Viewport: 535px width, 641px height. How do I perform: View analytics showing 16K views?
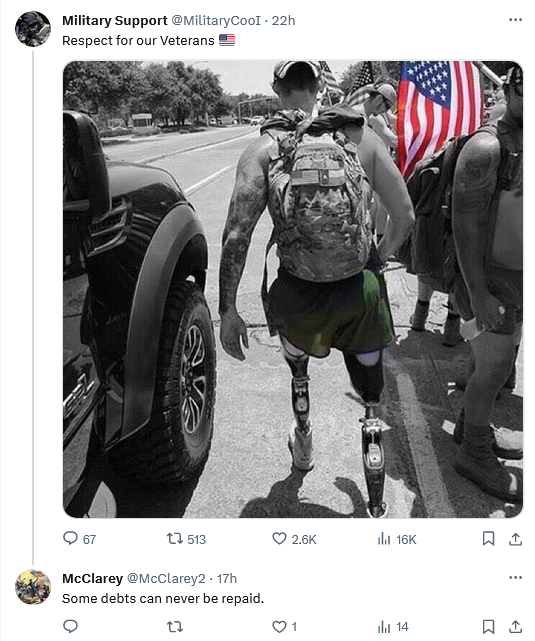397,539
